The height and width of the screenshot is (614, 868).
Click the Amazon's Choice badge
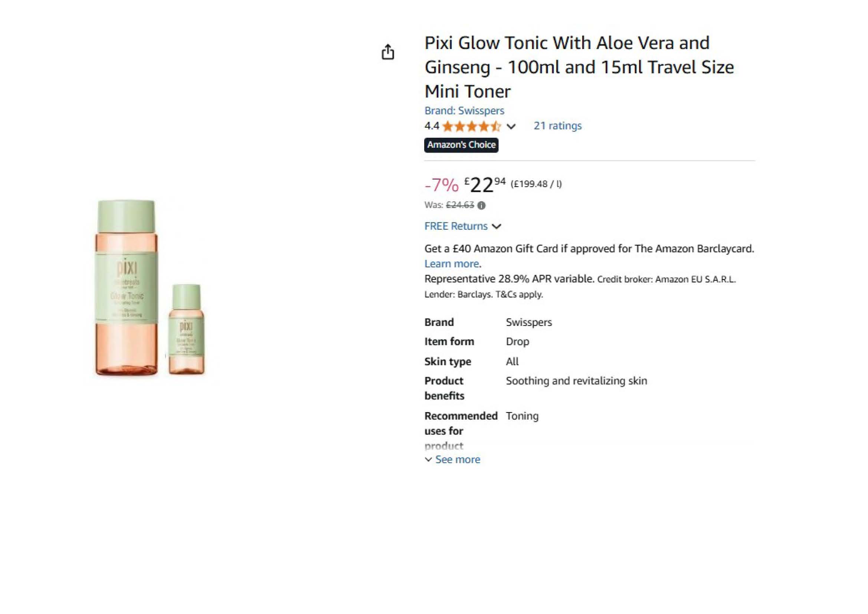pyautogui.click(x=461, y=145)
